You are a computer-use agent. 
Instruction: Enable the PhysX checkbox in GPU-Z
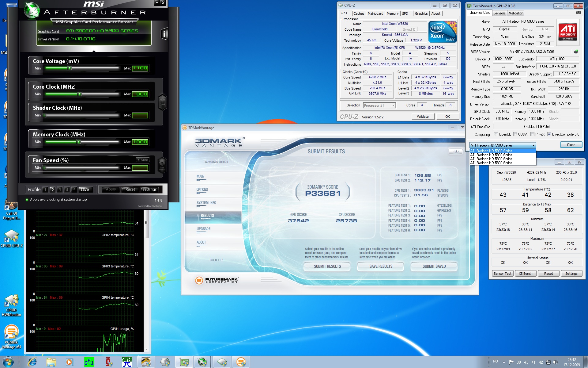(x=533, y=134)
